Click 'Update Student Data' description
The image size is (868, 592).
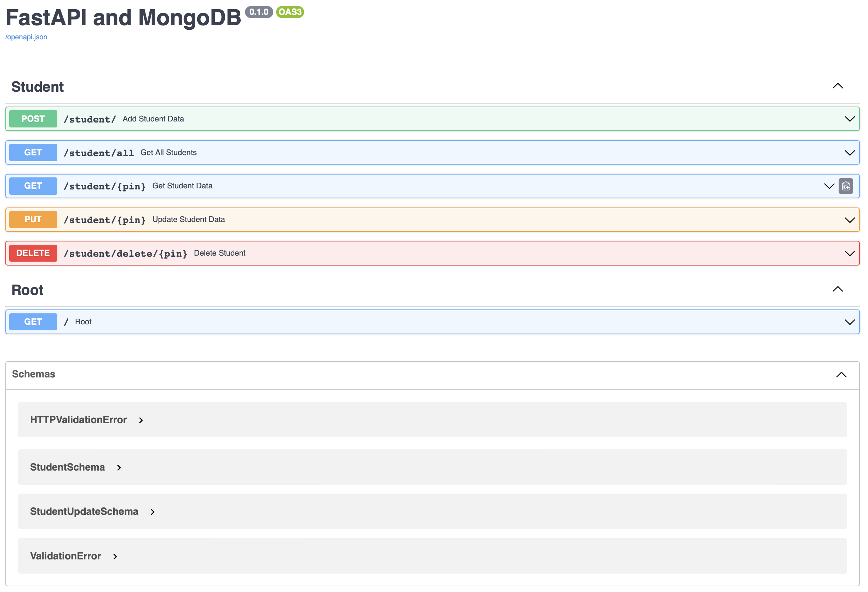(189, 219)
